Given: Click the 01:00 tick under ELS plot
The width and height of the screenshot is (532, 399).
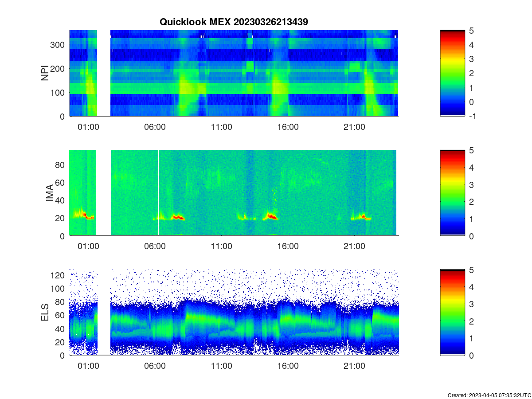Looking at the screenshot, I should [89, 366].
